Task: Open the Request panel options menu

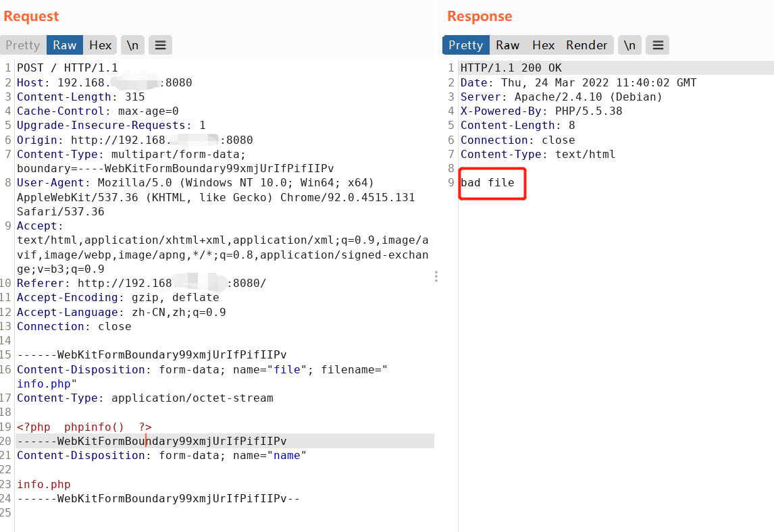Action: click(x=160, y=45)
